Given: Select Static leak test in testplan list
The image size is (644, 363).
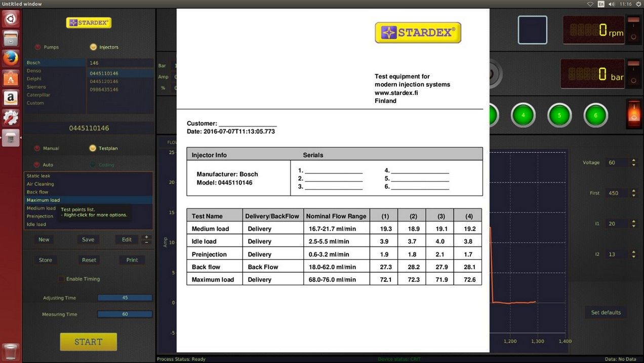Looking at the screenshot, I should [x=88, y=176].
